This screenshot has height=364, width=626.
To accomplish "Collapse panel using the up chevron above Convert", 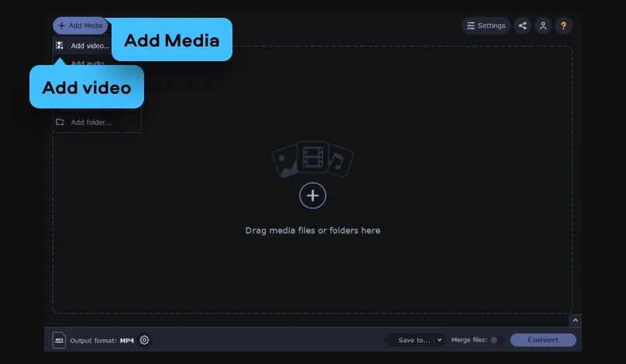I will [576, 320].
